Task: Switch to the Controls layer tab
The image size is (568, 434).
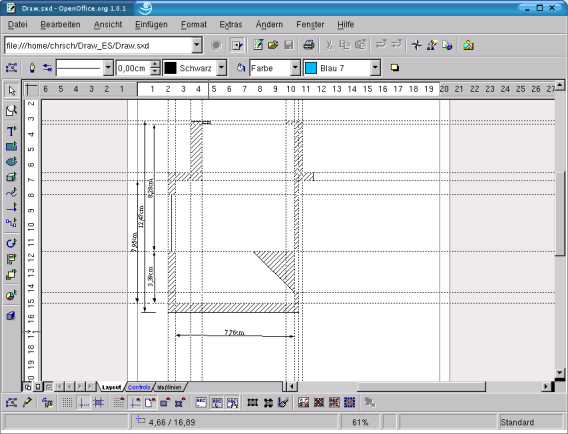Action: click(x=139, y=387)
